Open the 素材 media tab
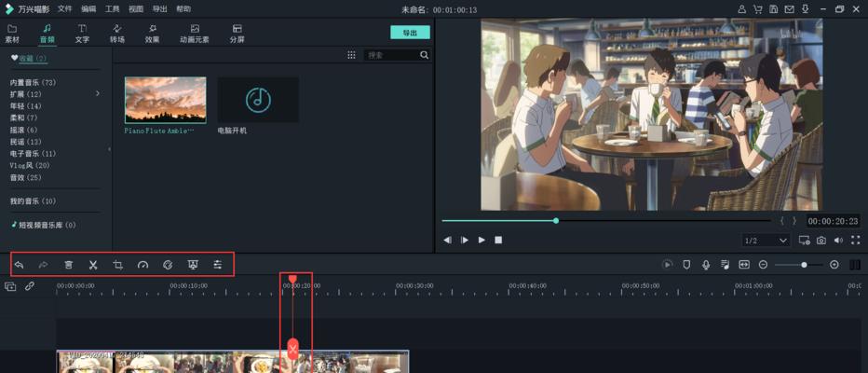This screenshot has width=868, height=373. (x=12, y=34)
